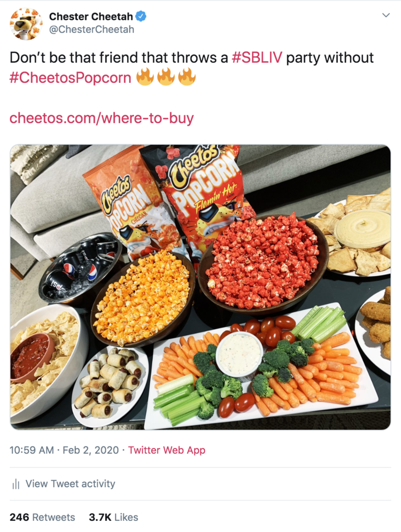The image size is (401, 532).
Task: Click the blue verified badge
Action: tap(141, 16)
